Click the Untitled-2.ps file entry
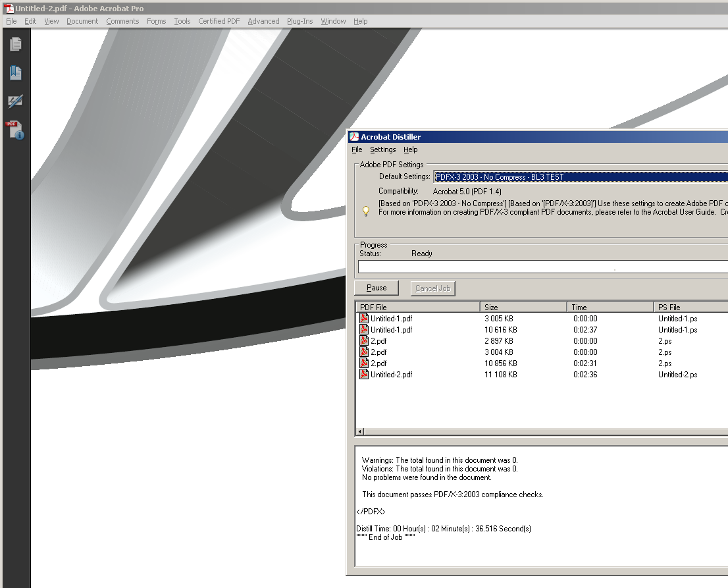The height and width of the screenshot is (588, 728). [677, 375]
